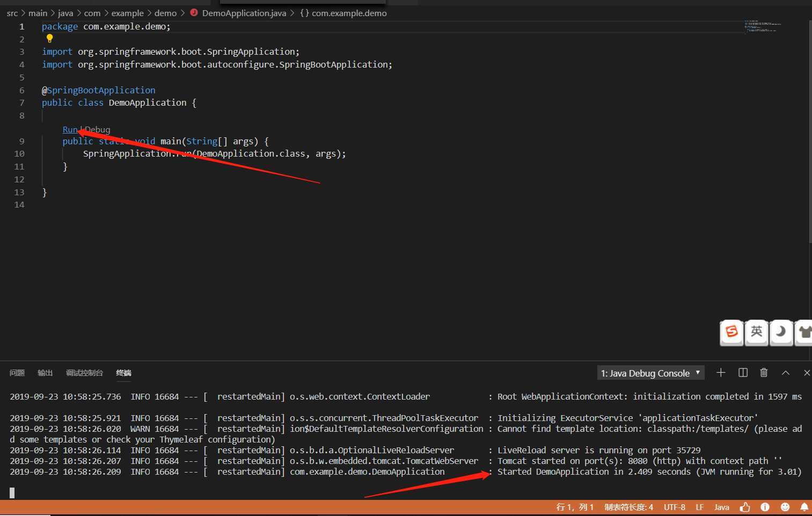Switch to the 输出 (Output) panel tab
Image resolution: width=812 pixels, height=516 pixels.
click(x=45, y=373)
